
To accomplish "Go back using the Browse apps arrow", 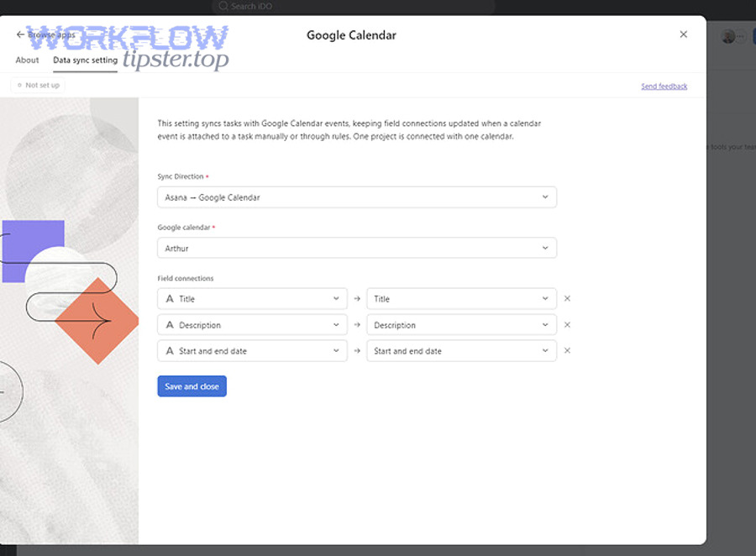I will click(x=20, y=34).
